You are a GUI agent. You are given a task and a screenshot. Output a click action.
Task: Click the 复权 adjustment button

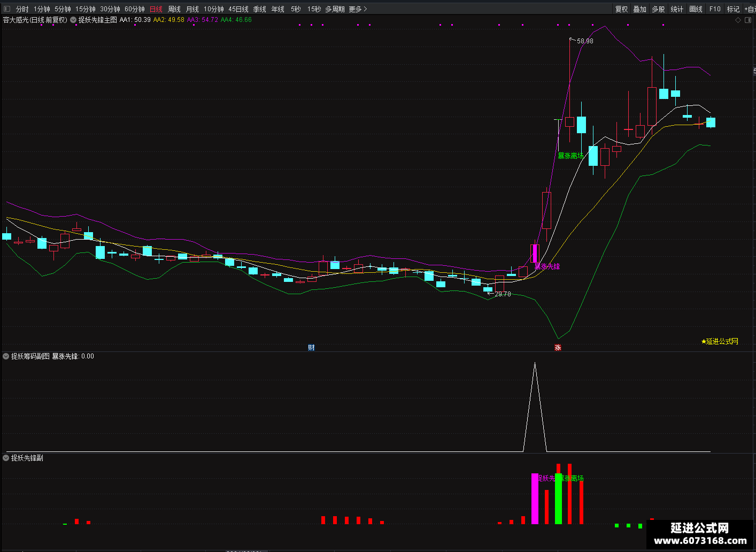621,9
